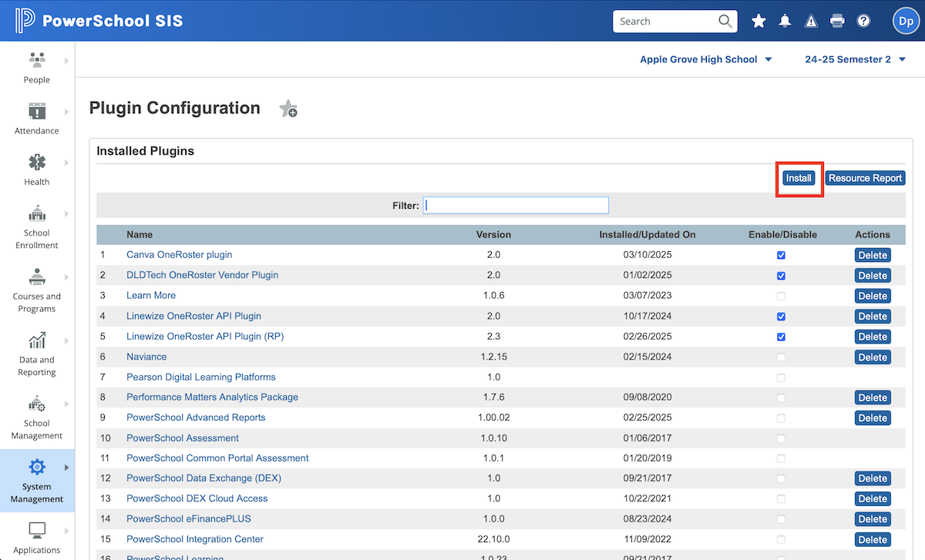Open the Dp user profile avatar
Image resolution: width=925 pixels, height=560 pixels.
[x=905, y=22]
